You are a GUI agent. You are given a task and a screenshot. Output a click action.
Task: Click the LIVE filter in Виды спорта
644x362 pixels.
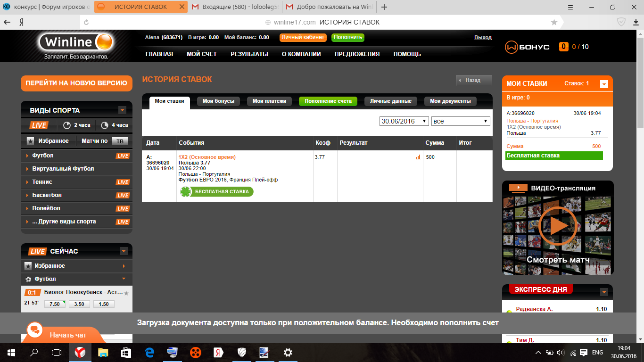pos(39,125)
